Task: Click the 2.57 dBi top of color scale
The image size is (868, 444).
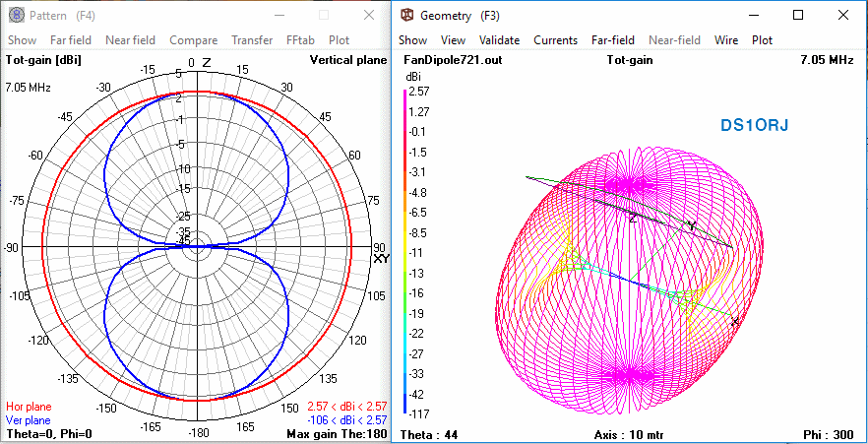Action: (419, 91)
